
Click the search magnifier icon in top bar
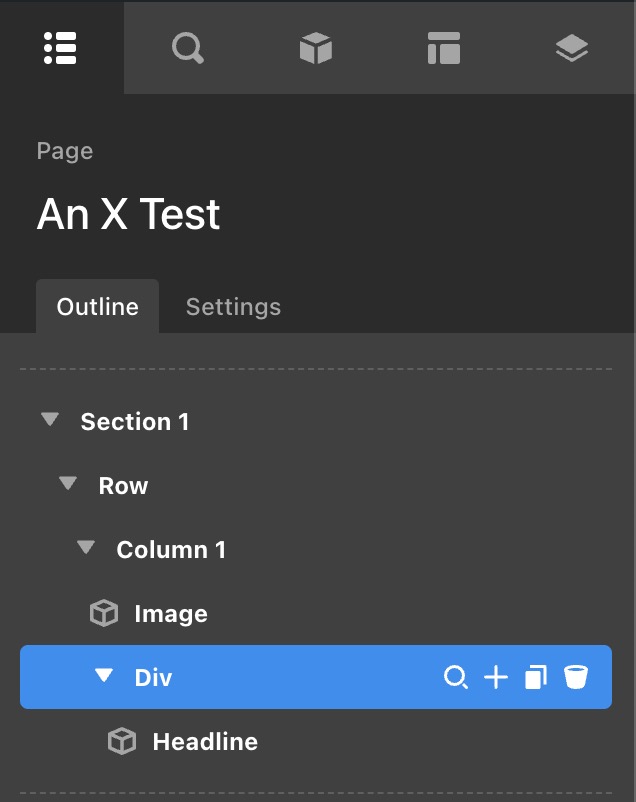coord(187,48)
